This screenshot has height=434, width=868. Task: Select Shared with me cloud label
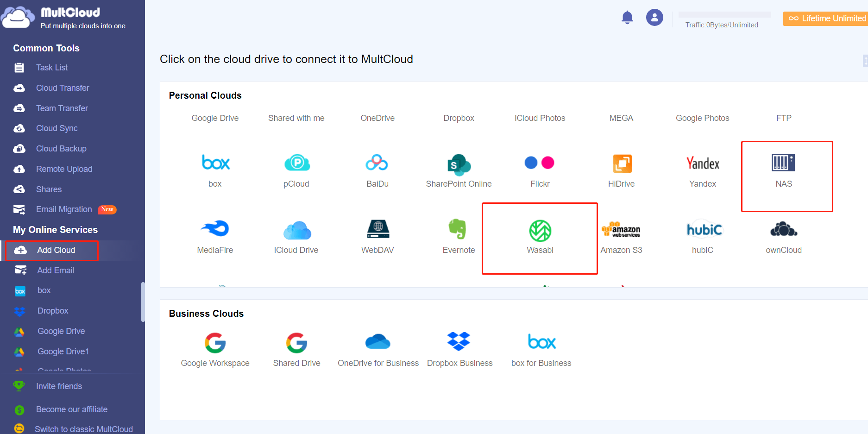pos(296,118)
